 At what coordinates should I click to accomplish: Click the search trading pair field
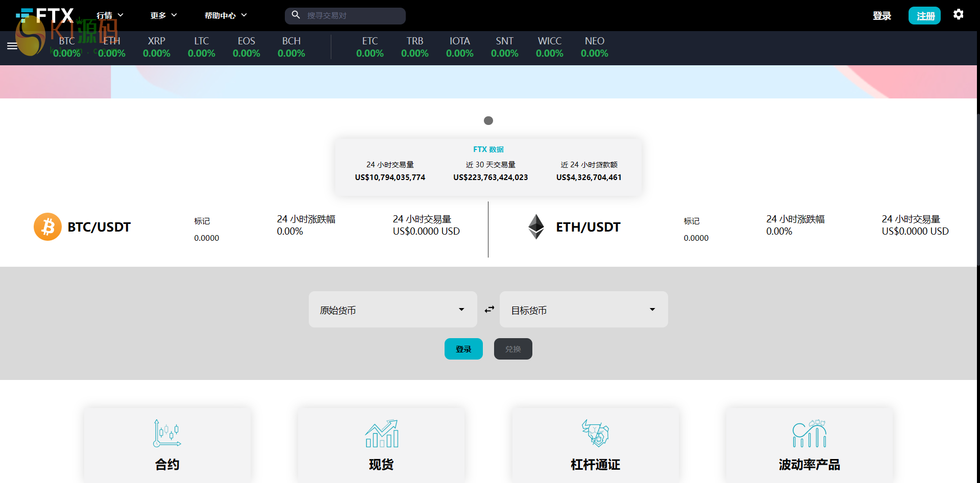point(345,16)
